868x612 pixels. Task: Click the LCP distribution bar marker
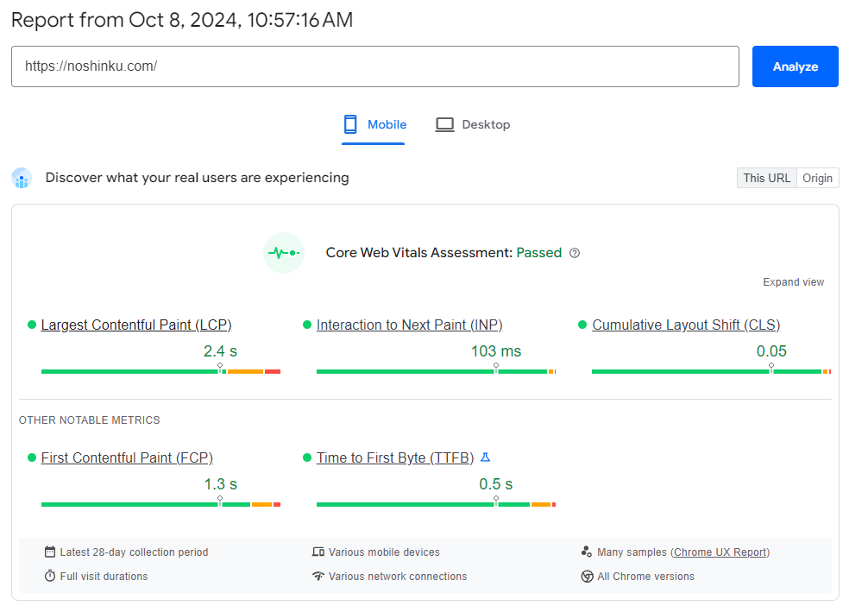(x=220, y=367)
